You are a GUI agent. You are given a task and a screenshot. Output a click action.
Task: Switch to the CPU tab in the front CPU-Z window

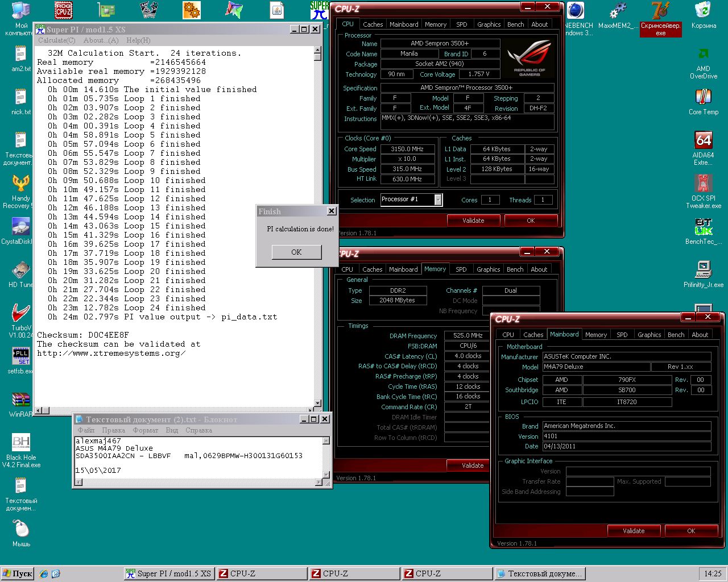508,335
